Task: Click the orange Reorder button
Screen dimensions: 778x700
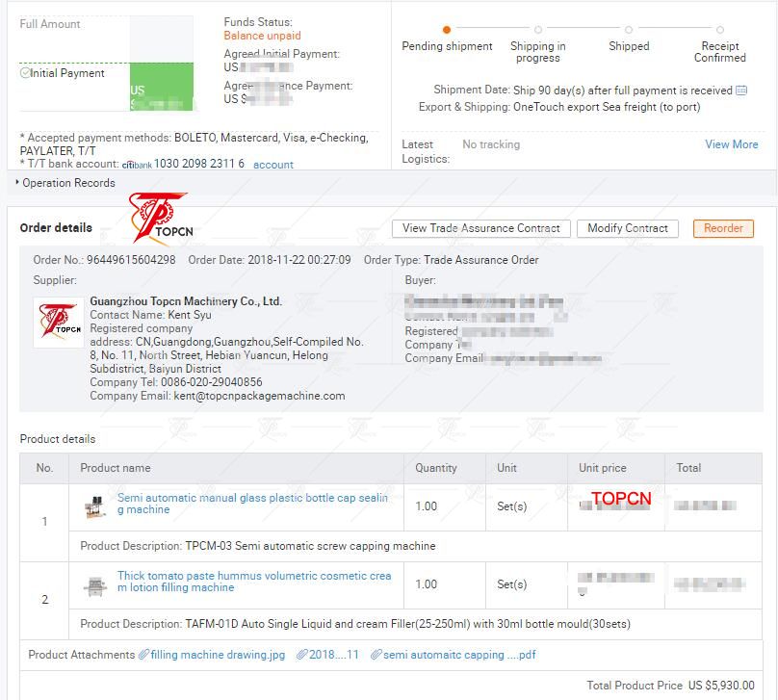Action: click(723, 228)
